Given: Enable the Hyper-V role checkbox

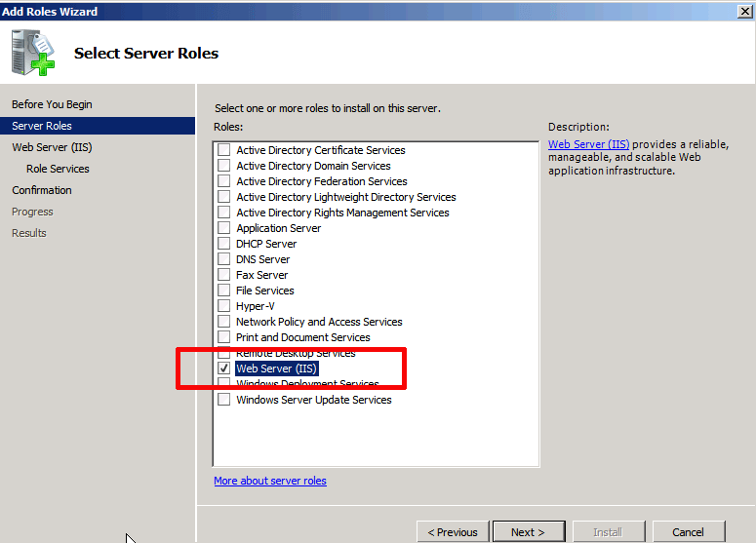Looking at the screenshot, I should click(223, 306).
